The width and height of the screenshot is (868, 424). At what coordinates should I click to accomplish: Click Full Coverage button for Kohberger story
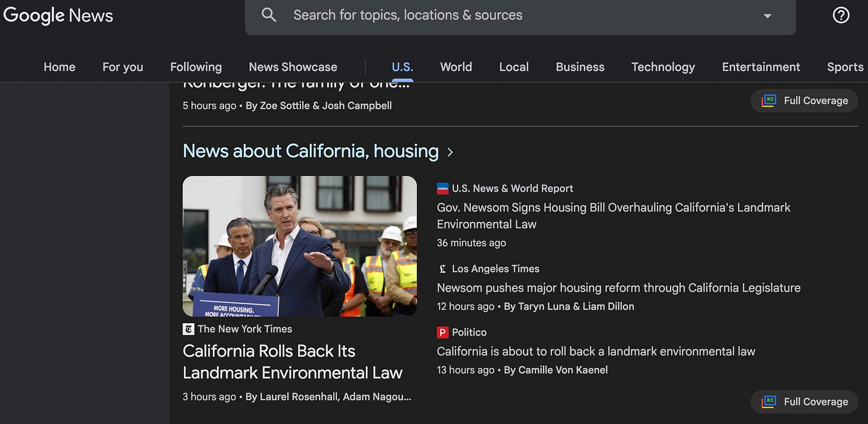[804, 101]
